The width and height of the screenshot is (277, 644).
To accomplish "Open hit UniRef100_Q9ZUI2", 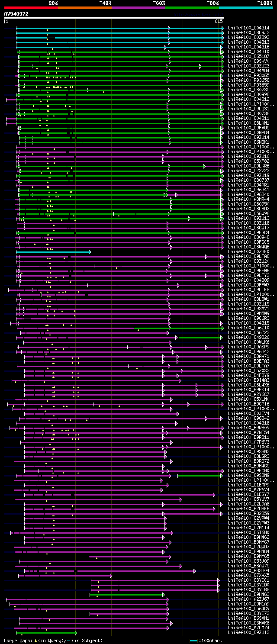I will tap(248, 633).
